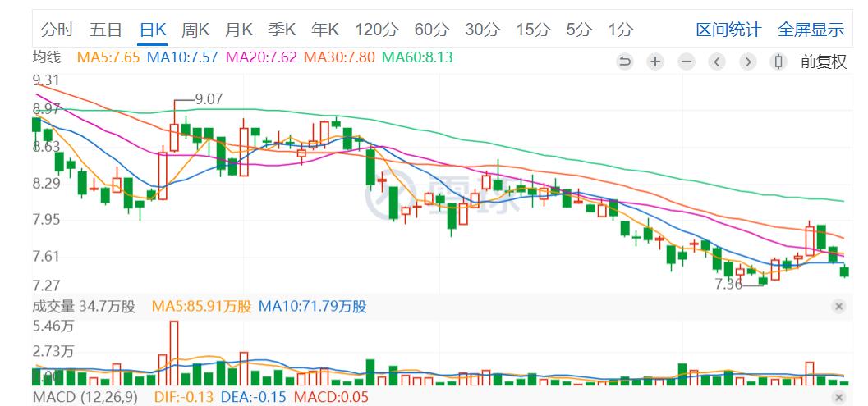The height and width of the screenshot is (406, 868).
Task: Close the 成交量 volume indicator panel
Action: pyautogui.click(x=838, y=307)
